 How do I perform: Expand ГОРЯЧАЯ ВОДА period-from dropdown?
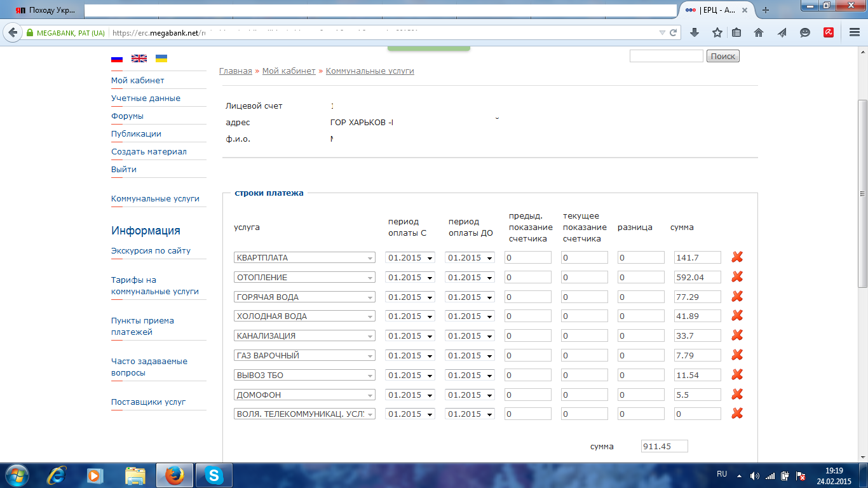[410, 297]
